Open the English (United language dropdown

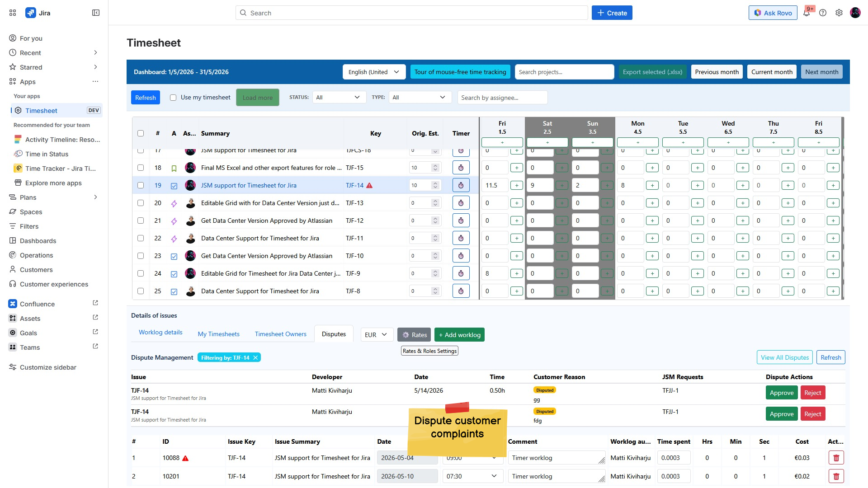tap(374, 72)
